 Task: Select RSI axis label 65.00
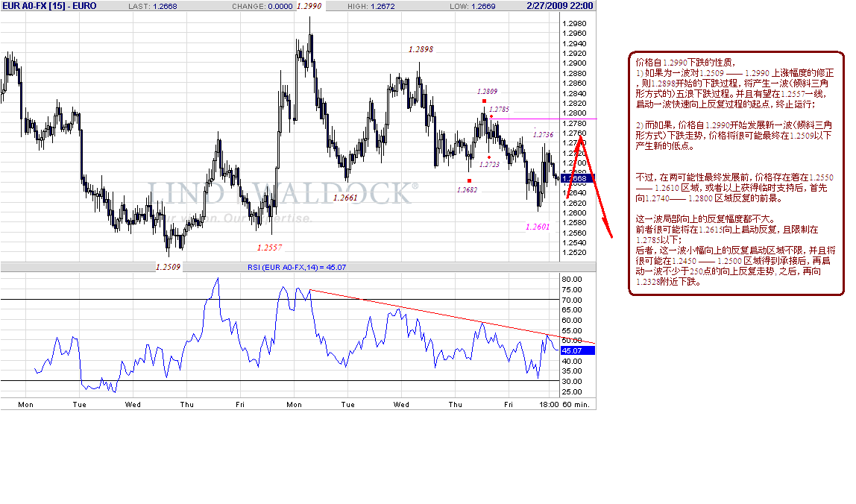tap(572, 310)
